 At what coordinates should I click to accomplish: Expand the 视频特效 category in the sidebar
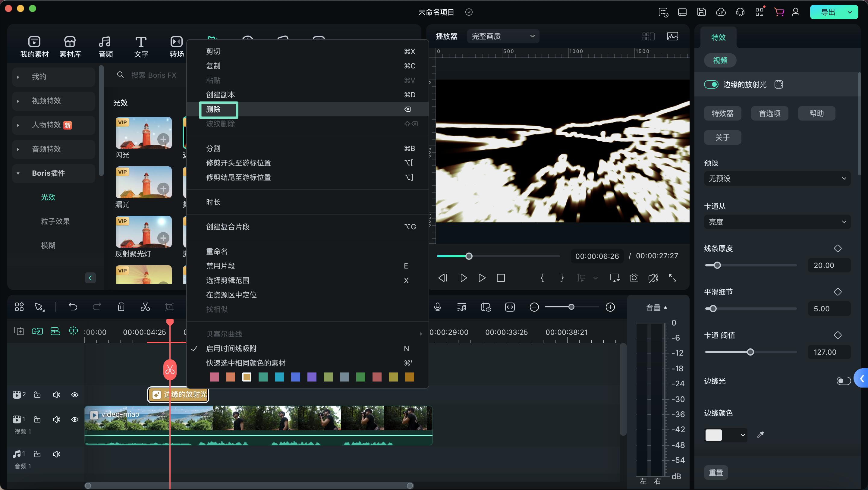[46, 101]
